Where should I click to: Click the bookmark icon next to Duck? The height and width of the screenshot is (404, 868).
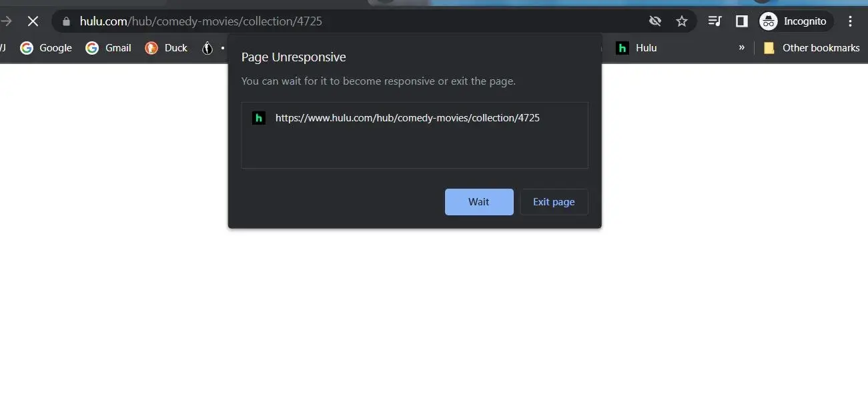(207, 48)
